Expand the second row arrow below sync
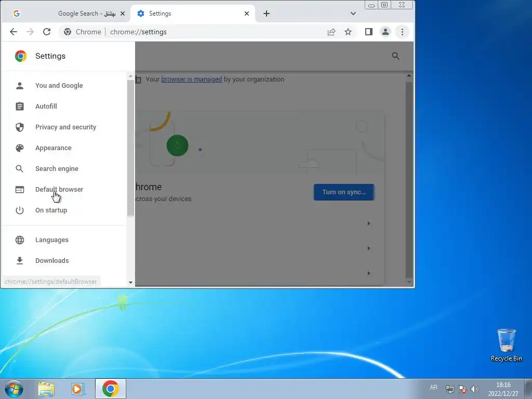Image resolution: width=532 pixels, height=399 pixels. [x=369, y=248]
